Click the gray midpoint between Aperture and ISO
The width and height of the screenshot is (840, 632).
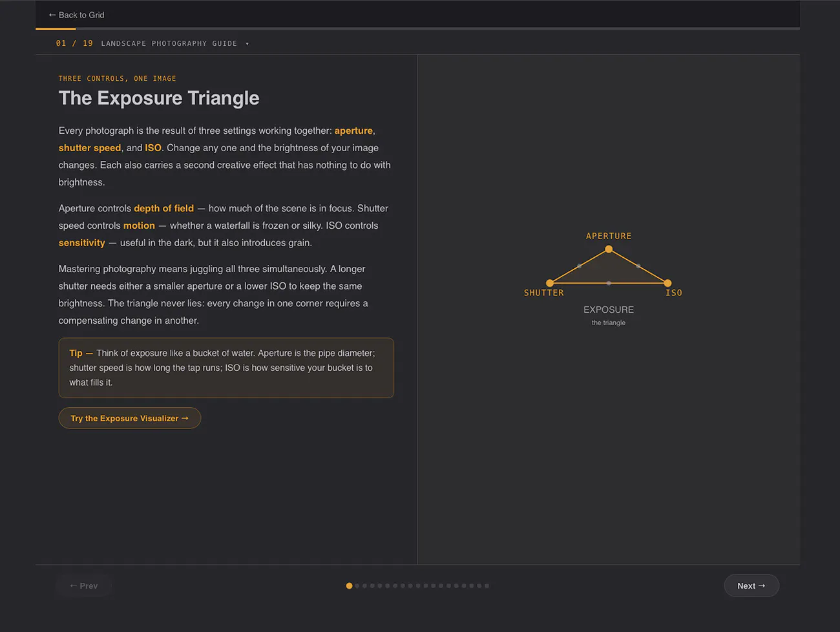tap(638, 266)
